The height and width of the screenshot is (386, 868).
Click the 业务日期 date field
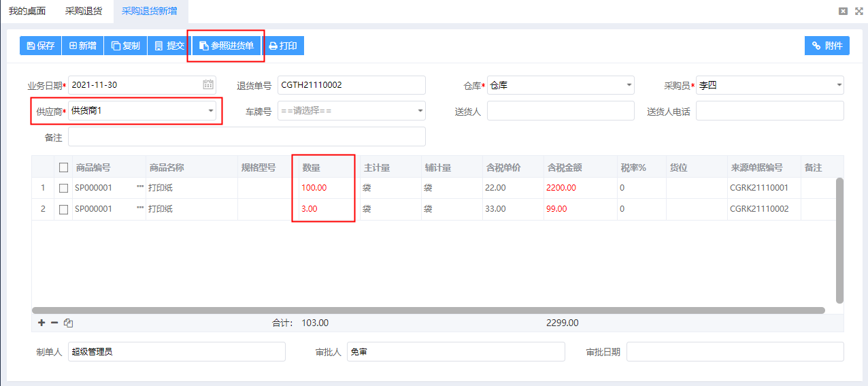tap(142, 85)
